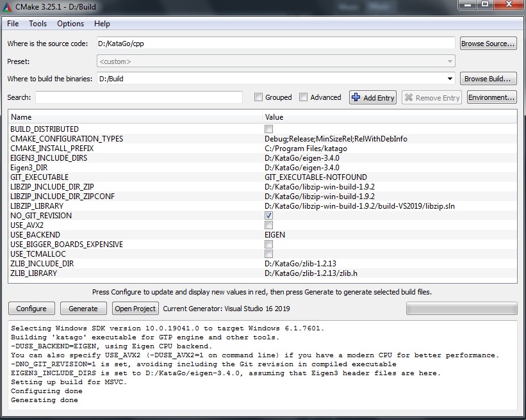Click the Open Project button
The width and height of the screenshot is (526, 420).
[135, 309]
